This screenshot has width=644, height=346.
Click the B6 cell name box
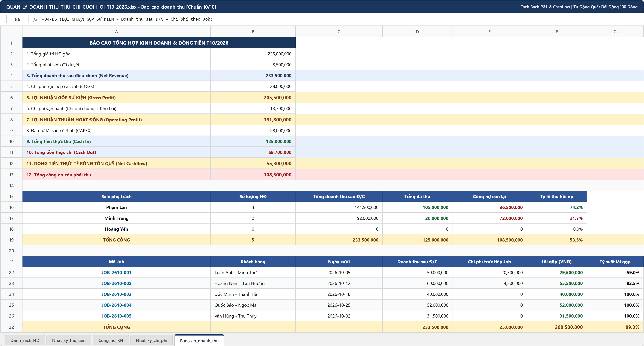click(17, 19)
